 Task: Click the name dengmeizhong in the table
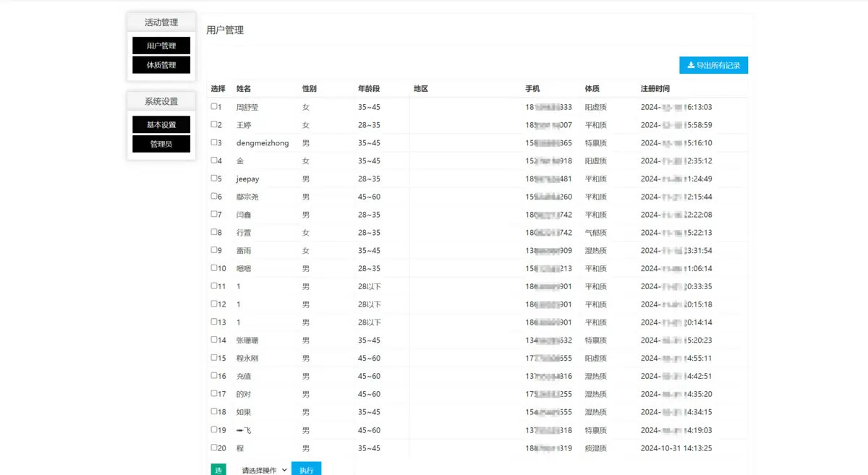pos(263,143)
